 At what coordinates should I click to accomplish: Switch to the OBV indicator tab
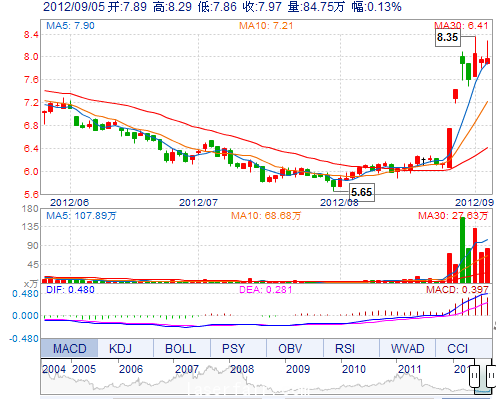[290, 348]
